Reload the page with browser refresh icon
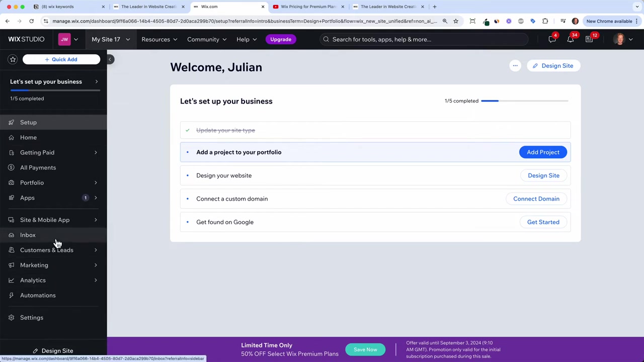644x362 pixels. pyautogui.click(x=31, y=21)
